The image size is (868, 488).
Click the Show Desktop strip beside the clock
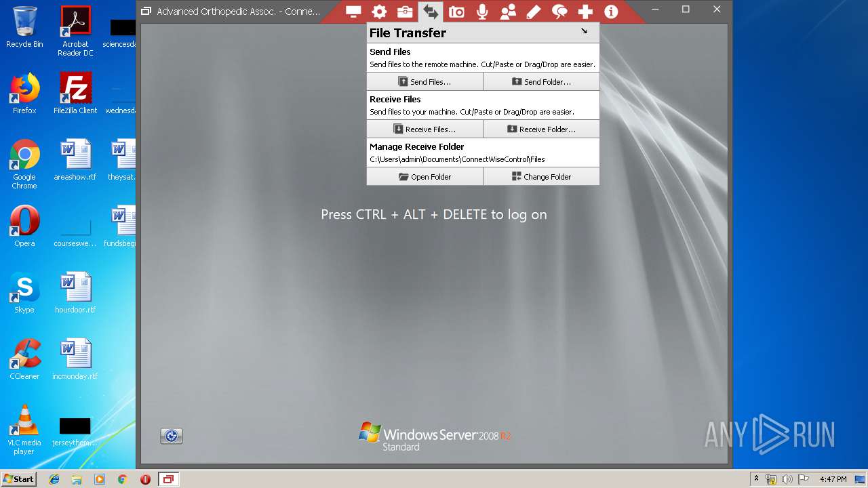[861, 479]
